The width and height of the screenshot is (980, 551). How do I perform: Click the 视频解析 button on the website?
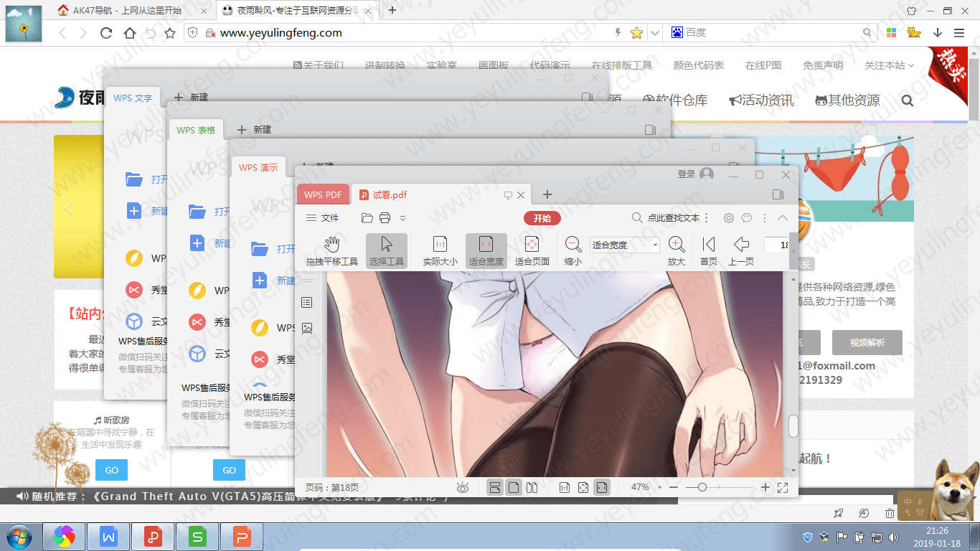(x=867, y=342)
